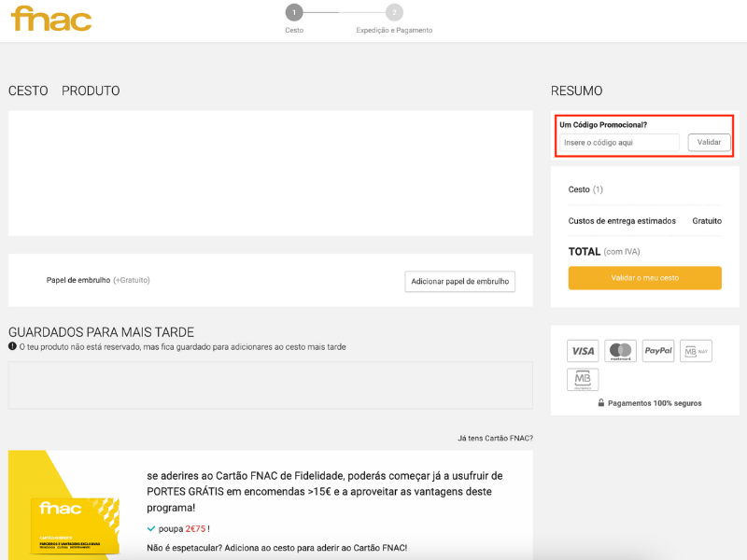Click the Multibanco MB payment icon
Screen dimensions: 747x560
point(583,380)
